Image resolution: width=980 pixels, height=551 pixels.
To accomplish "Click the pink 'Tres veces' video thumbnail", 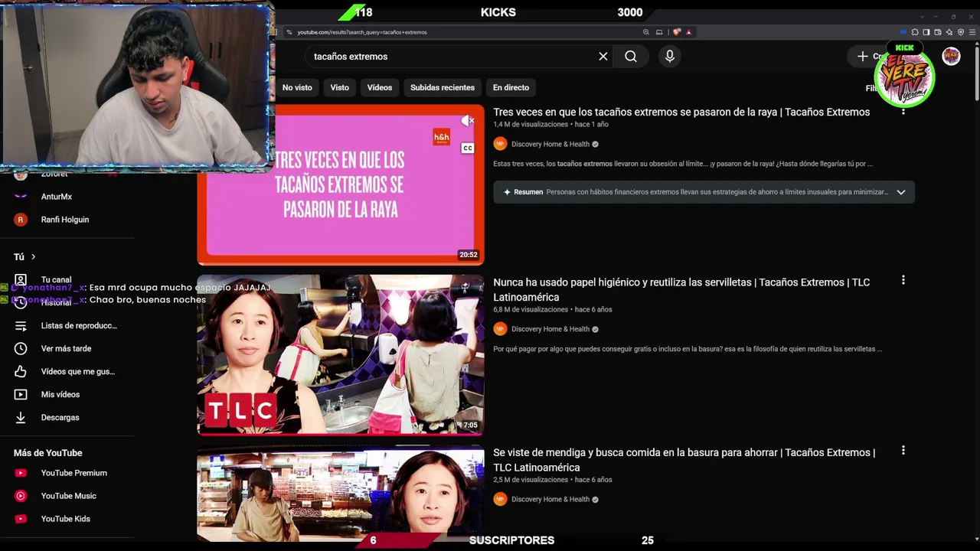I will pos(341,184).
